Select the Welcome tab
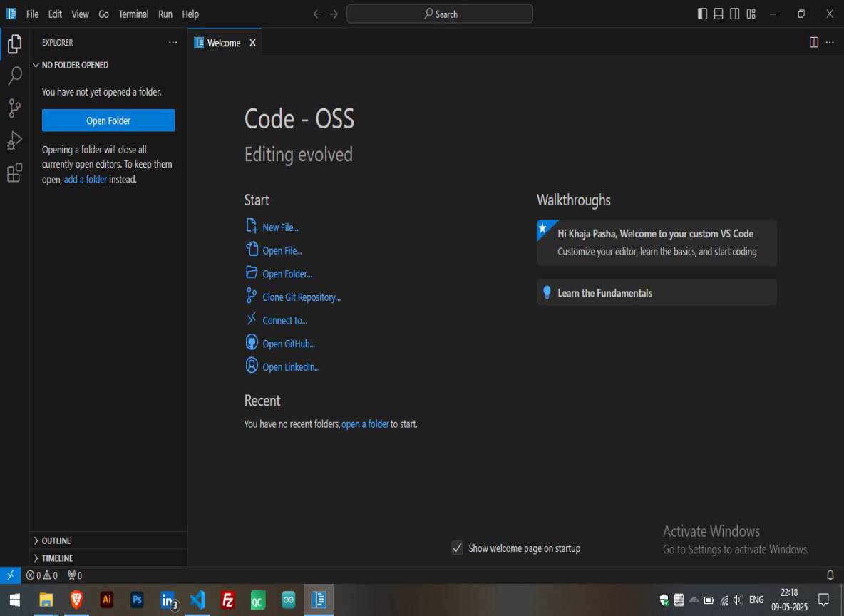844x616 pixels. 223,43
